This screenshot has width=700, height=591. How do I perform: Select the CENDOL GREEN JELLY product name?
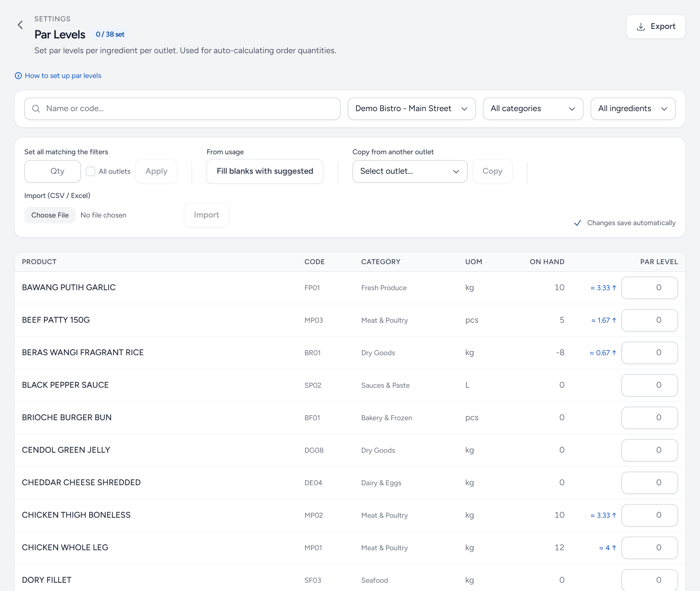[x=66, y=450]
